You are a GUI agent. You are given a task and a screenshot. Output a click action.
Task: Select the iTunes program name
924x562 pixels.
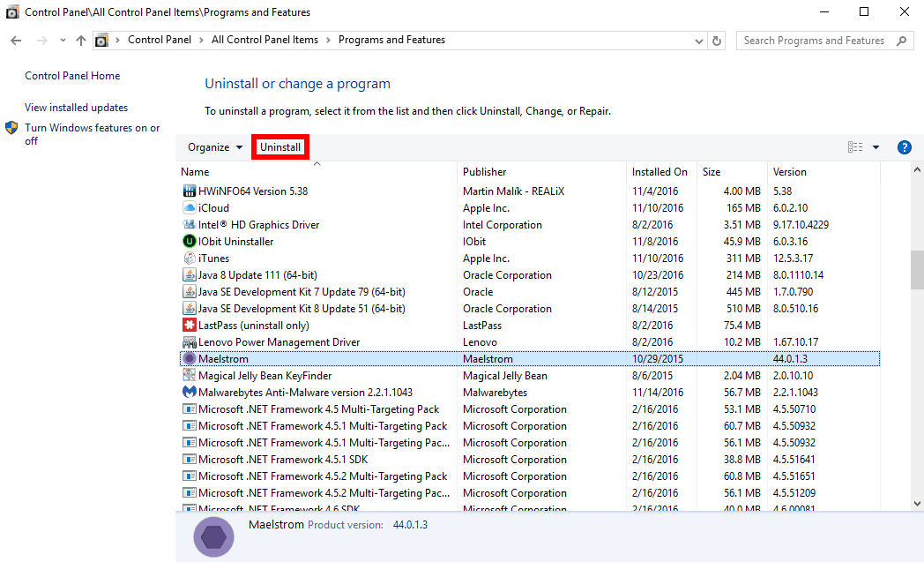click(x=213, y=259)
